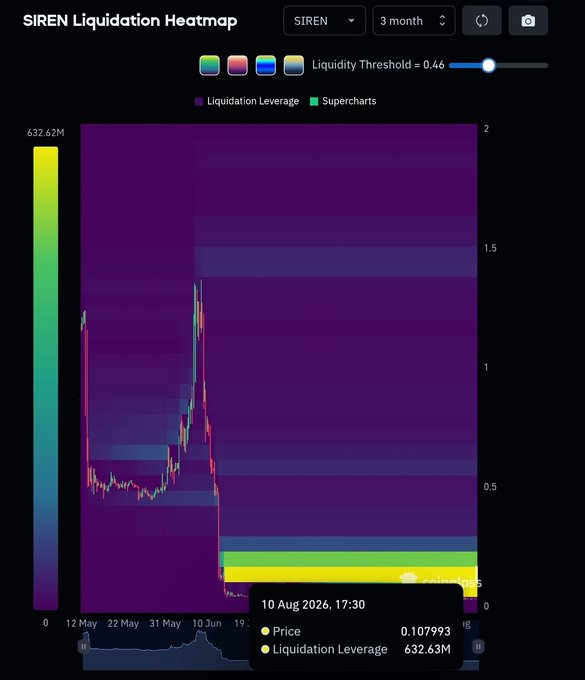The height and width of the screenshot is (680, 585).
Task: Click the '12 May' date axis label
Action: click(x=82, y=623)
